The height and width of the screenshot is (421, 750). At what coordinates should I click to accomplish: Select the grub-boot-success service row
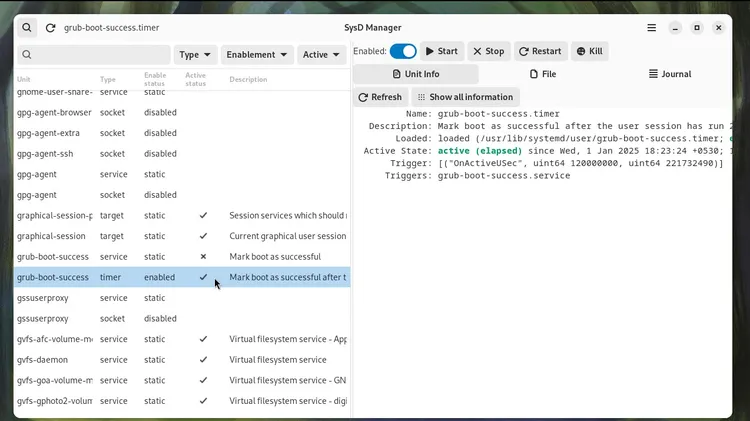(182, 256)
